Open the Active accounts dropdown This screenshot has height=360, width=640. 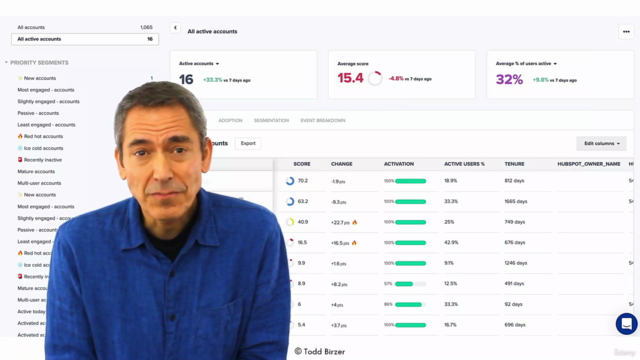(x=199, y=64)
